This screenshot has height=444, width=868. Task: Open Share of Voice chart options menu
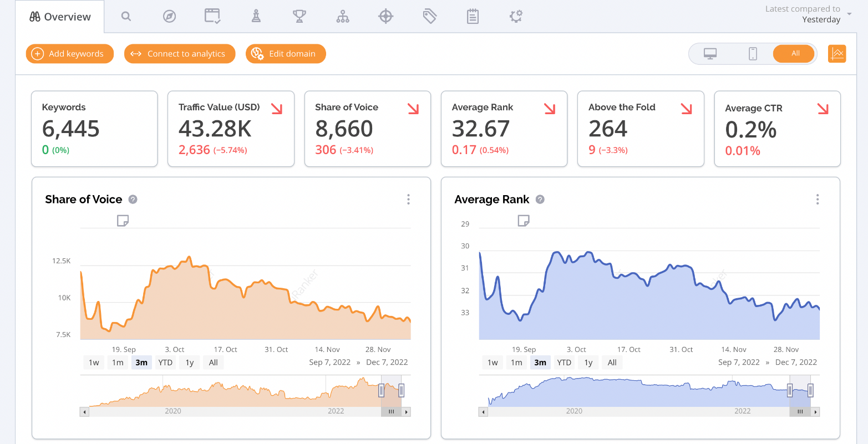click(409, 200)
